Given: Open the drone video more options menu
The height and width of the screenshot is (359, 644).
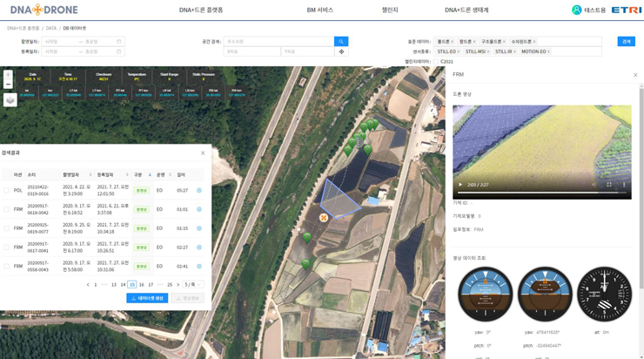Looking at the screenshot, I should click(624, 185).
